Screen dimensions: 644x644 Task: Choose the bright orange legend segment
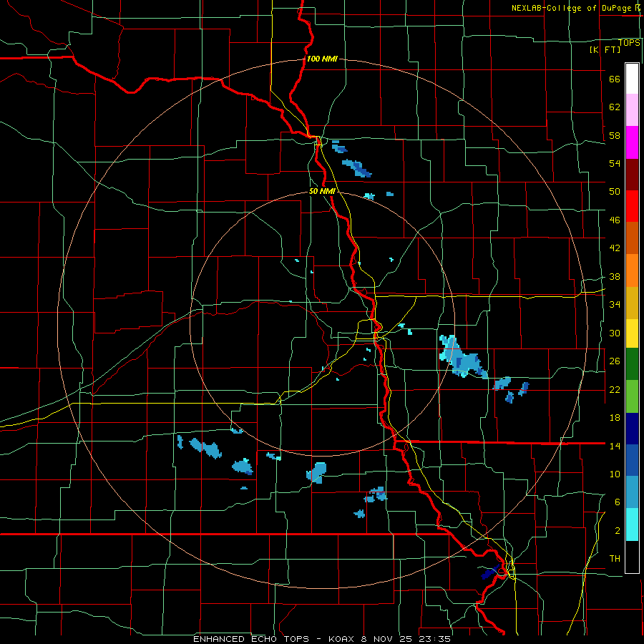coord(632,270)
